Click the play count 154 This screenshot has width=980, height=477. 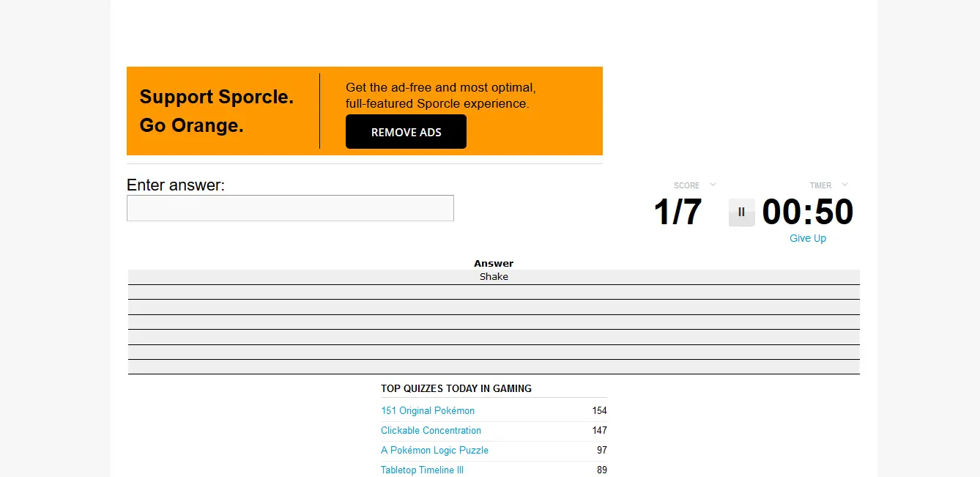600,411
